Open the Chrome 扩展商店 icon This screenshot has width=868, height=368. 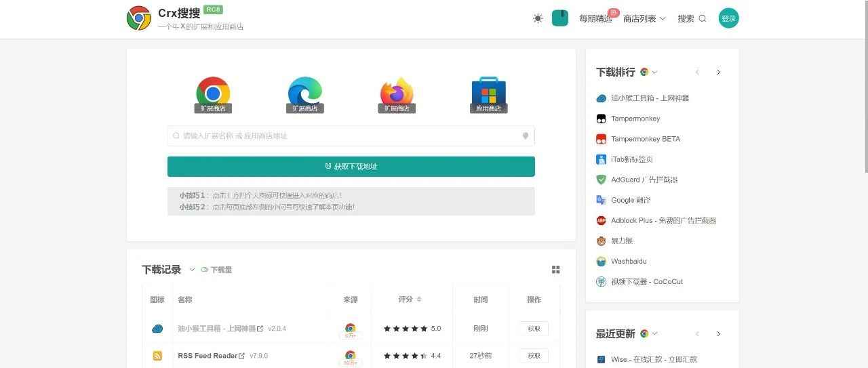[213, 95]
